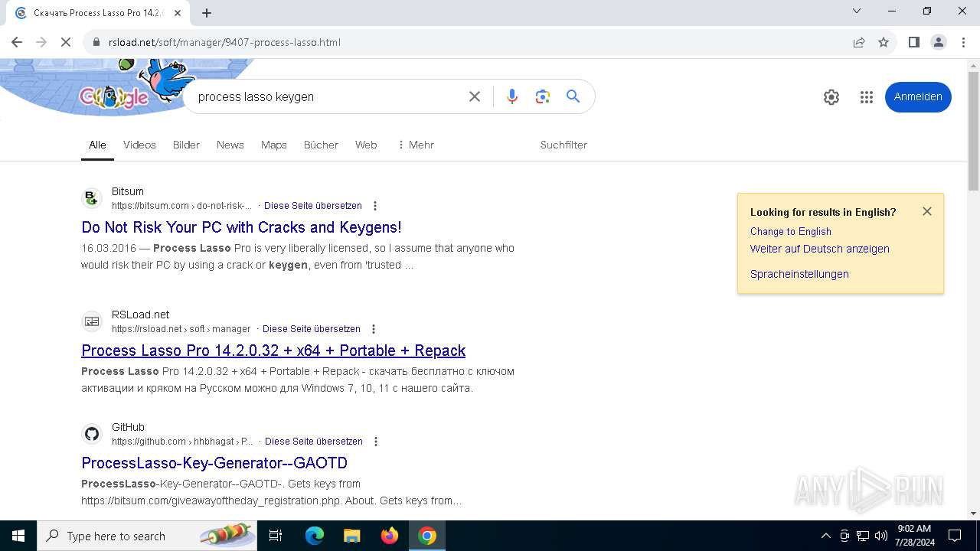Open more options for RSLoad result
This screenshot has height=551, width=980.
pos(374,329)
